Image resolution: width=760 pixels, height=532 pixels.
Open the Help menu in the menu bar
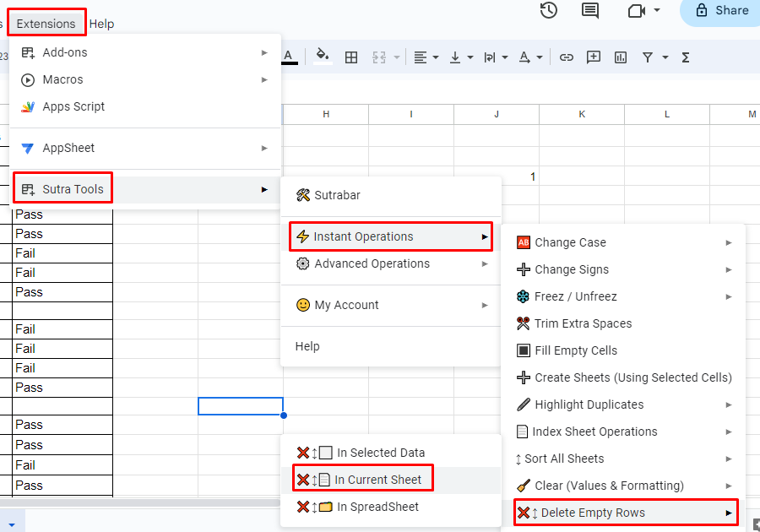click(102, 24)
